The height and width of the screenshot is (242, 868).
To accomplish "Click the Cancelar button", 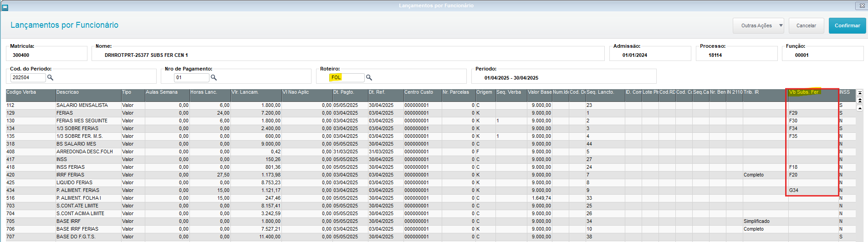I will coord(806,25).
